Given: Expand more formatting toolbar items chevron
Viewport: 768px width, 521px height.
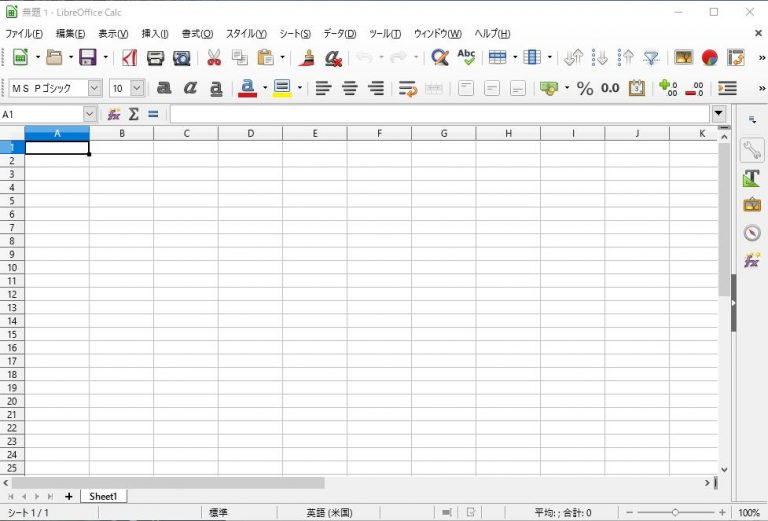Looking at the screenshot, I should (762, 89).
